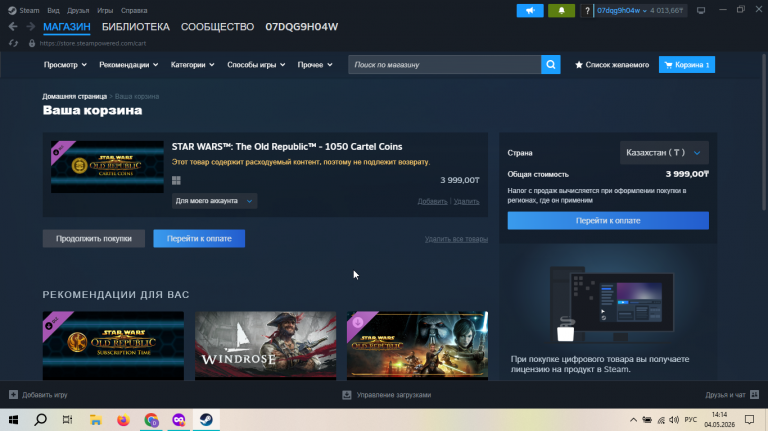The height and width of the screenshot is (431, 768).
Task: Click Перейти к оплате below cart item
Action: (199, 239)
